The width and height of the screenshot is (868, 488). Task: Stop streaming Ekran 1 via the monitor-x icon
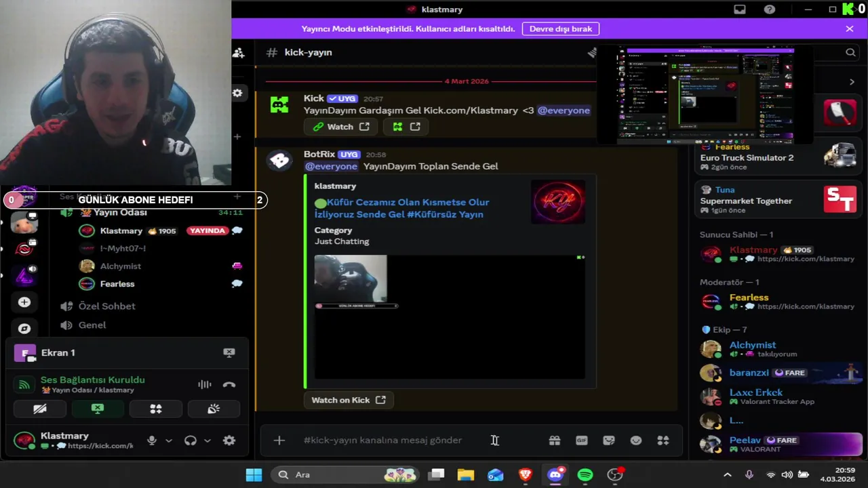[x=229, y=352]
